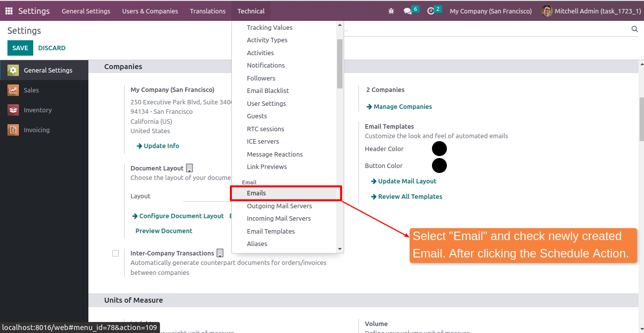This screenshot has width=644, height=333.
Task: Pick the Button Color swatch
Action: pyautogui.click(x=439, y=166)
